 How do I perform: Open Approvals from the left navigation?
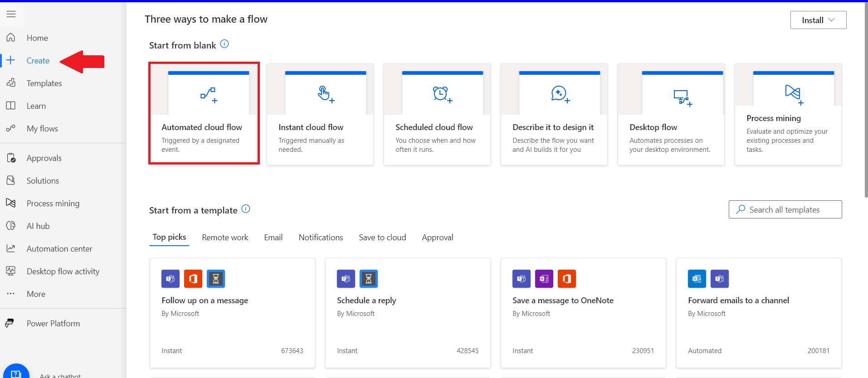44,158
